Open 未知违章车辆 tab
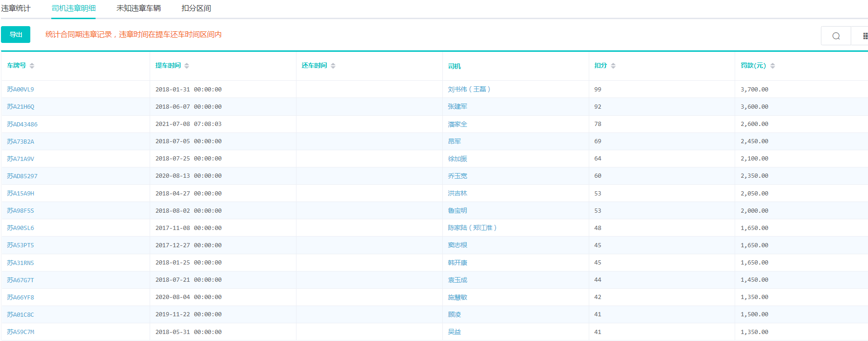868x341 pixels. (x=138, y=8)
